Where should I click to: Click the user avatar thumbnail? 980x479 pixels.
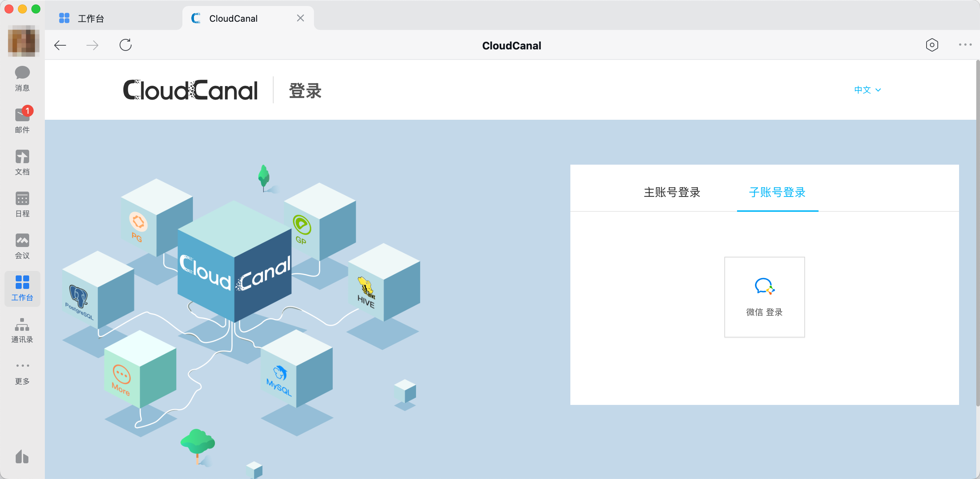click(24, 41)
